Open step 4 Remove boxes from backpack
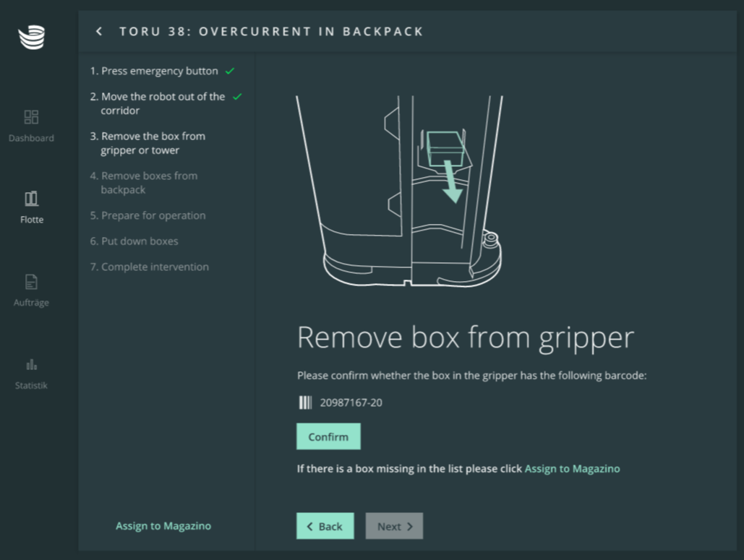 pyautogui.click(x=143, y=183)
